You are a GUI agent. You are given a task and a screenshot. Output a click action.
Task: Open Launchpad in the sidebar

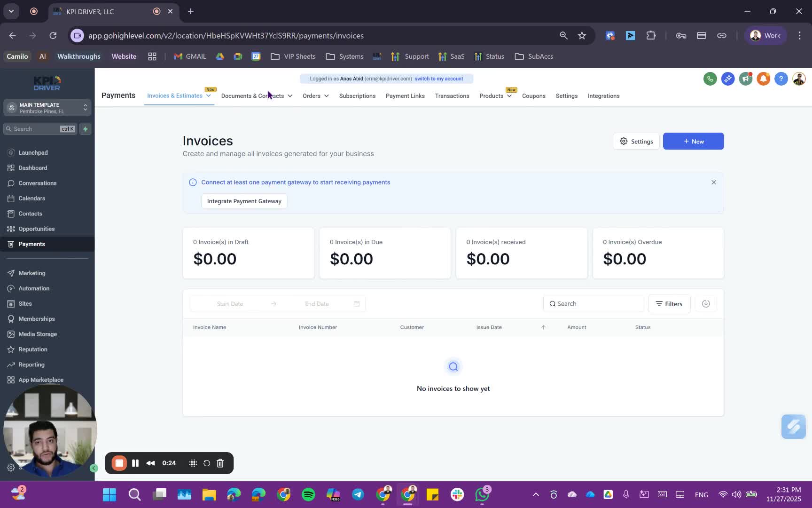[x=33, y=152]
